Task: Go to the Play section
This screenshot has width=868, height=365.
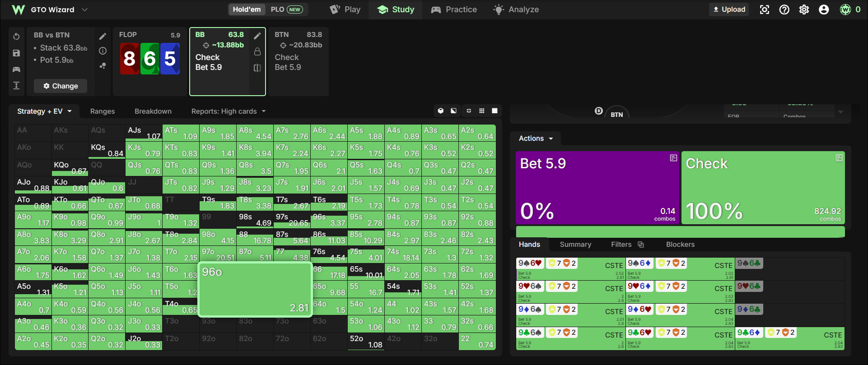Action: (x=345, y=9)
